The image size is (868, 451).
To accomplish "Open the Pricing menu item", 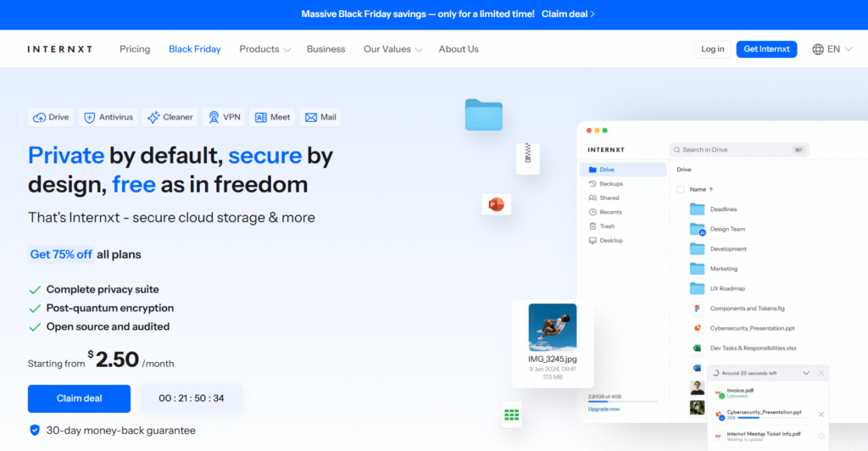I will (x=135, y=49).
